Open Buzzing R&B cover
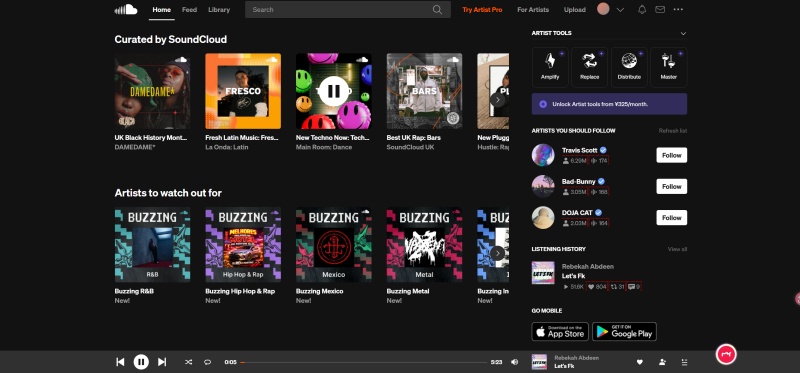 click(x=152, y=244)
